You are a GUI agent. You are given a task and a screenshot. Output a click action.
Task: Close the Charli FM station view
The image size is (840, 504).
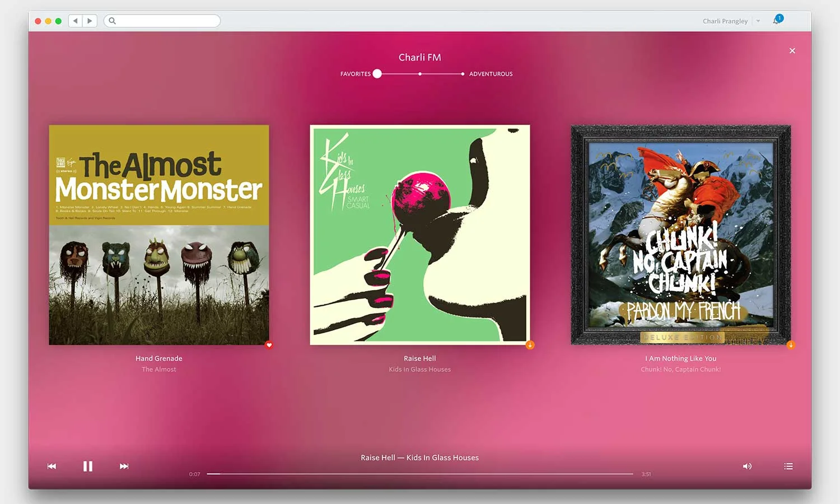click(x=792, y=51)
